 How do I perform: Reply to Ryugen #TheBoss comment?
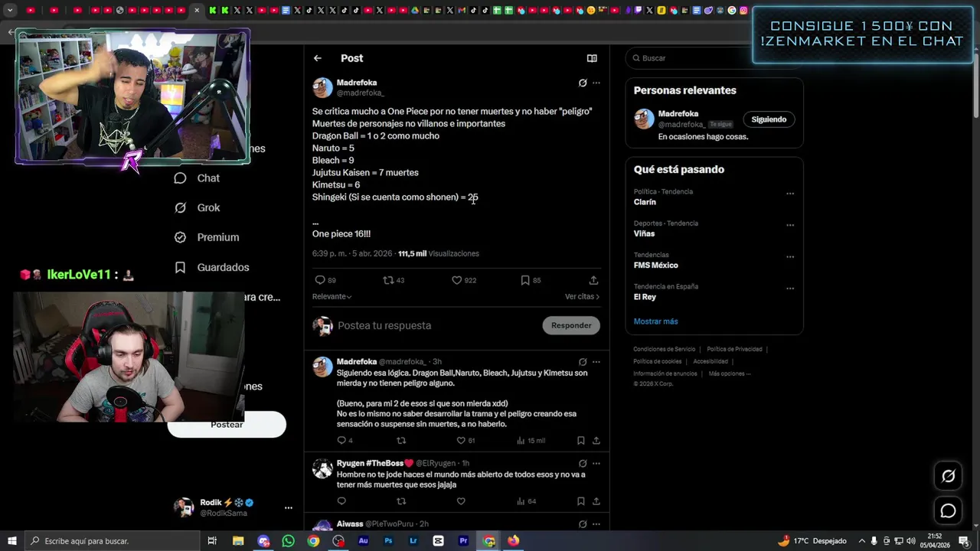click(341, 501)
